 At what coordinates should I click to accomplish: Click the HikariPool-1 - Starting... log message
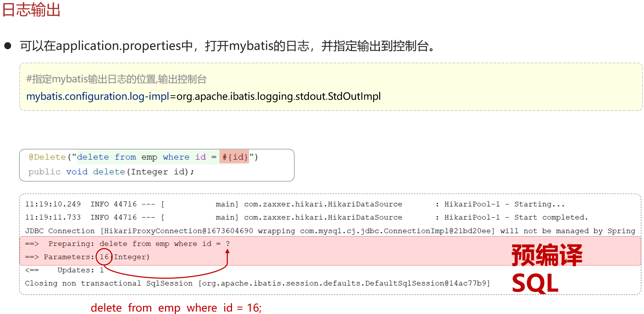504,204
